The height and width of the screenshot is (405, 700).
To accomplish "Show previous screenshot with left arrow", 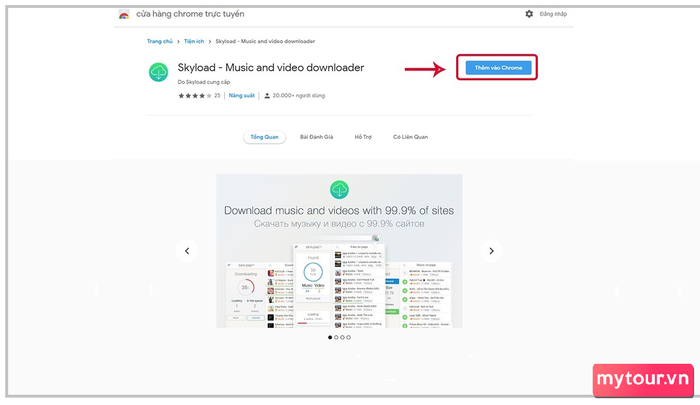I will coord(187,251).
